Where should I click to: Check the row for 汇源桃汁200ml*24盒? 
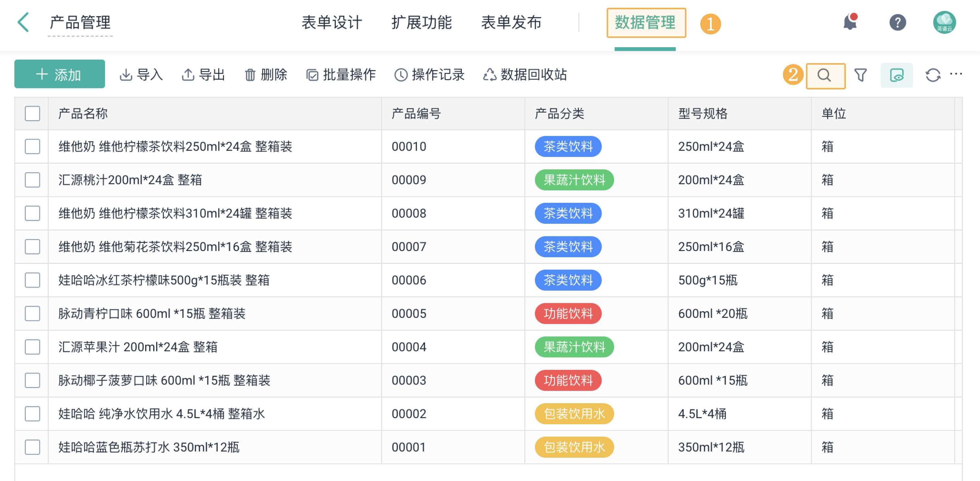tap(32, 180)
